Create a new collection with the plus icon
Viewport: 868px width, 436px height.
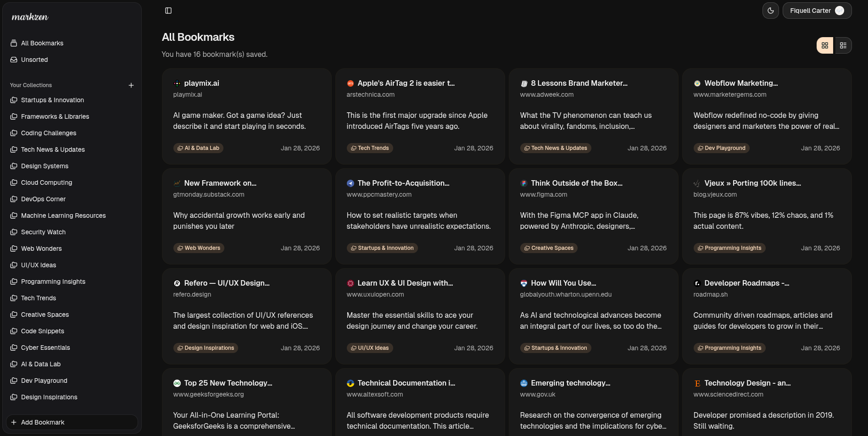(131, 85)
